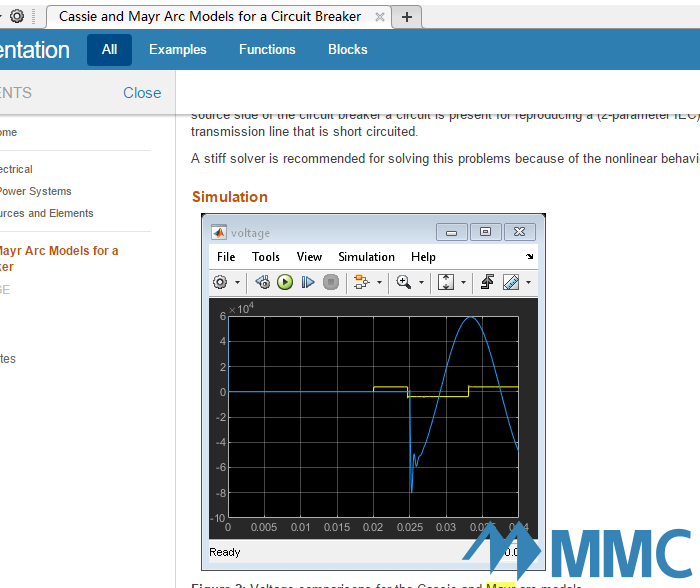This screenshot has width=700, height=588.
Task: Open the triggers icon in scope toolbar
Action: click(487, 282)
